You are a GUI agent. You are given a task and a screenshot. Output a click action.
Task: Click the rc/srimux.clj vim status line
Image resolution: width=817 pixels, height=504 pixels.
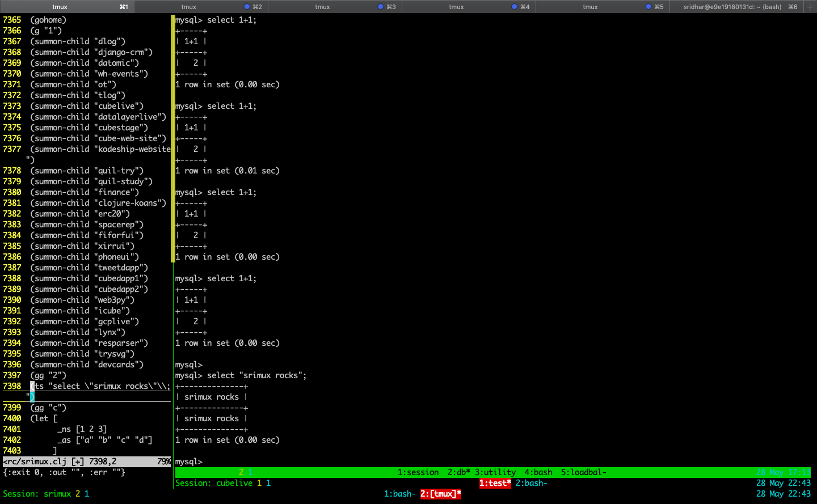tap(87, 461)
